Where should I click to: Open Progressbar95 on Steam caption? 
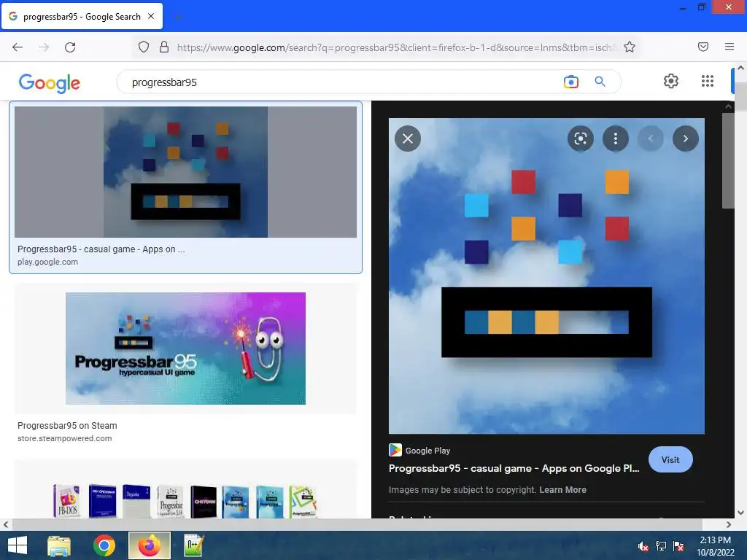click(x=67, y=426)
